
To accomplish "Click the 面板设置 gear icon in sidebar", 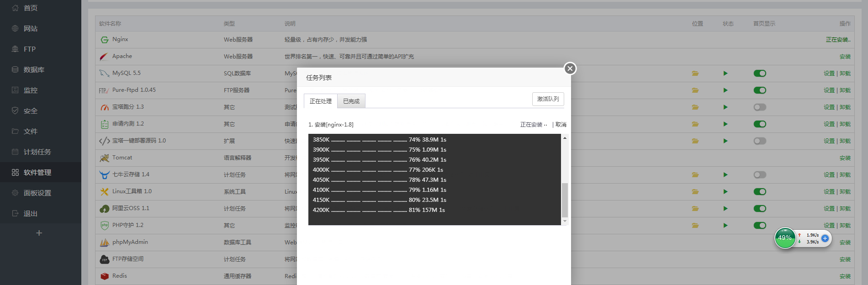I will pos(15,193).
